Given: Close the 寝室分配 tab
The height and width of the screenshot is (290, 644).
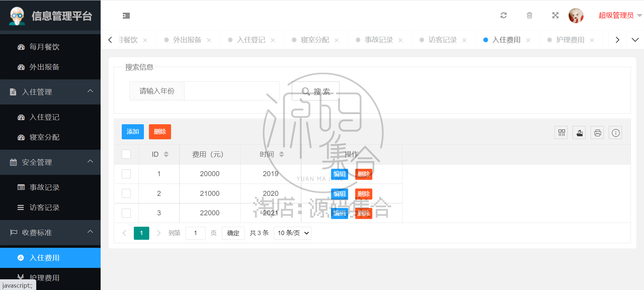Looking at the screenshot, I should (336, 40).
